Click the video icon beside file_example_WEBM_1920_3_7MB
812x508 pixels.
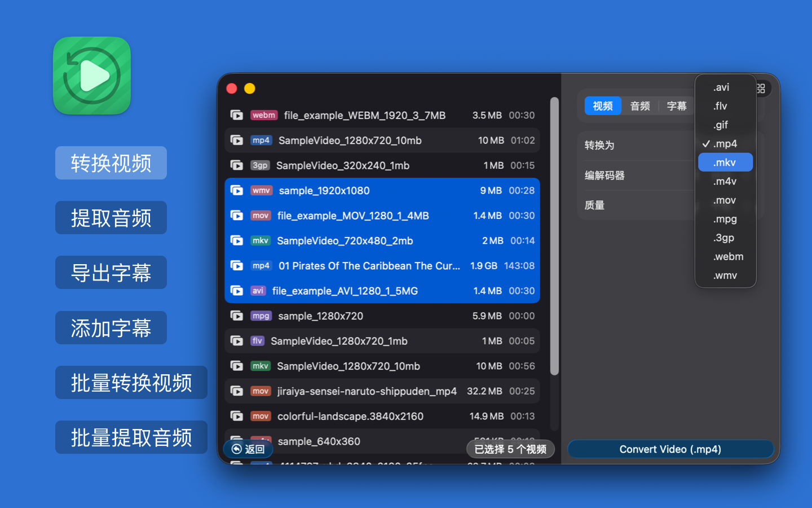(237, 115)
